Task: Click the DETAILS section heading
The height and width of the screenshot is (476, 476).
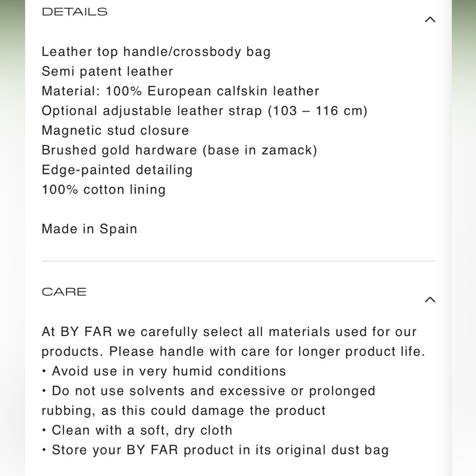Action: coord(74,12)
